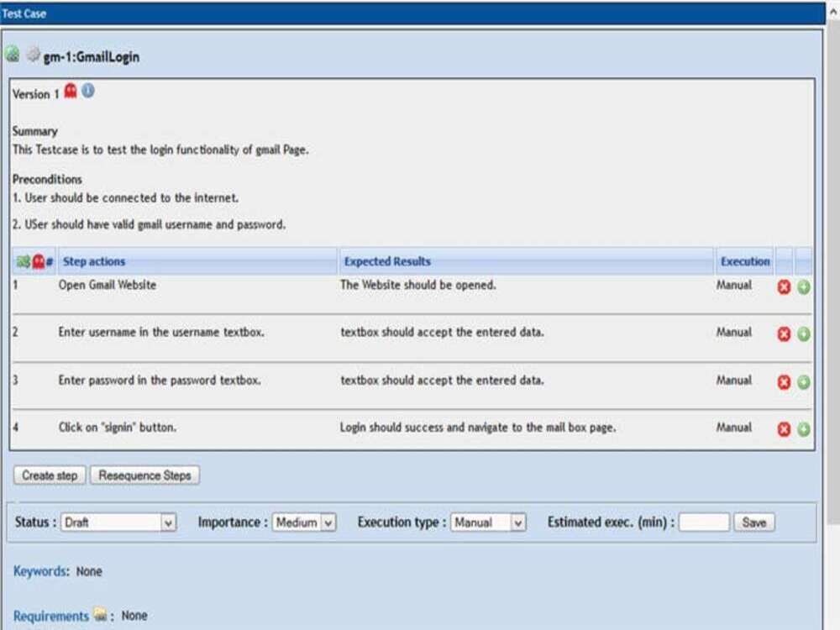Select step text Open Gmail Website
The width and height of the screenshot is (840, 630).
108,285
